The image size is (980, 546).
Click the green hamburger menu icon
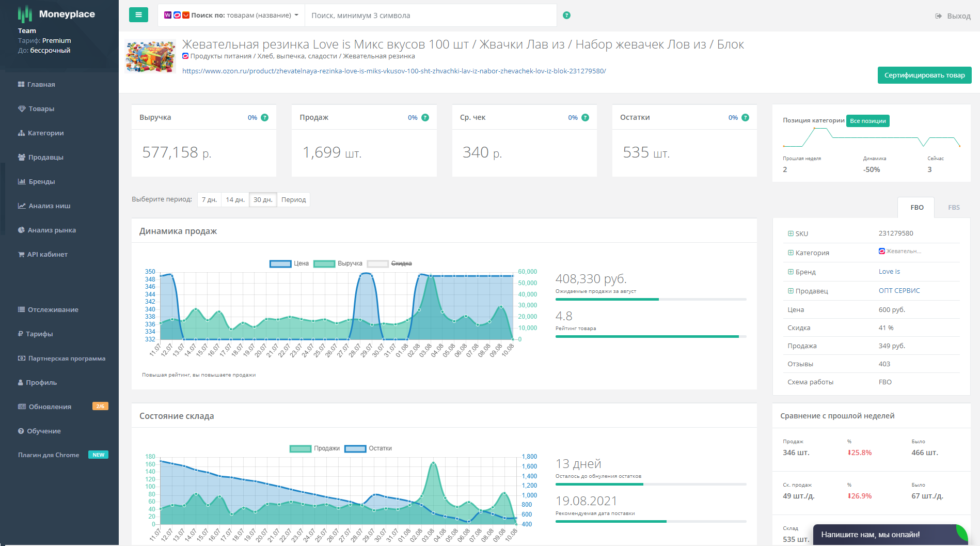pyautogui.click(x=138, y=15)
